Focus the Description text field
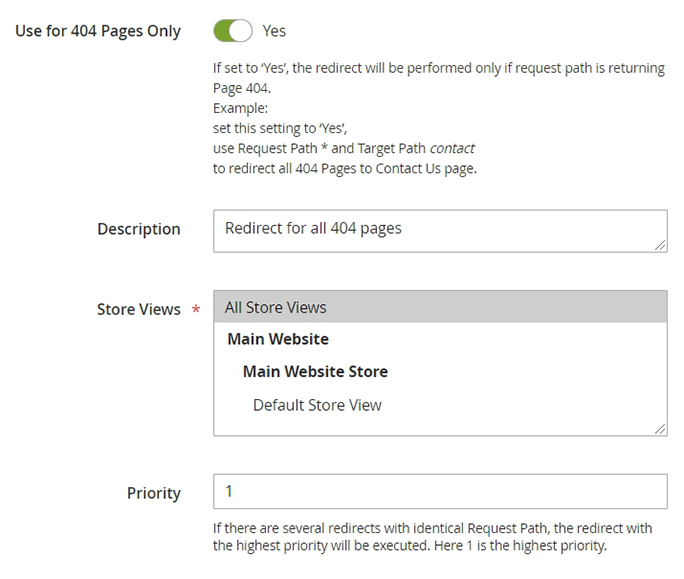Viewport: 684px width, 579px height. coord(439,229)
